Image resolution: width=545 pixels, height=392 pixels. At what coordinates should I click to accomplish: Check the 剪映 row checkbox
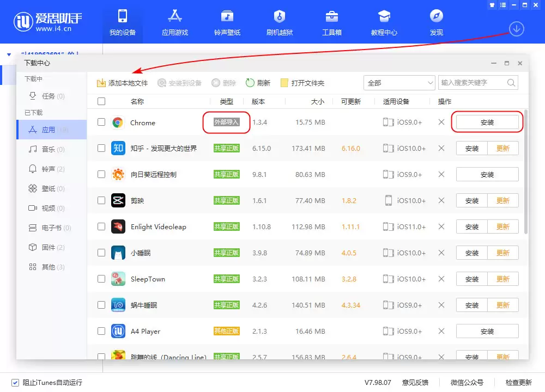pos(101,201)
